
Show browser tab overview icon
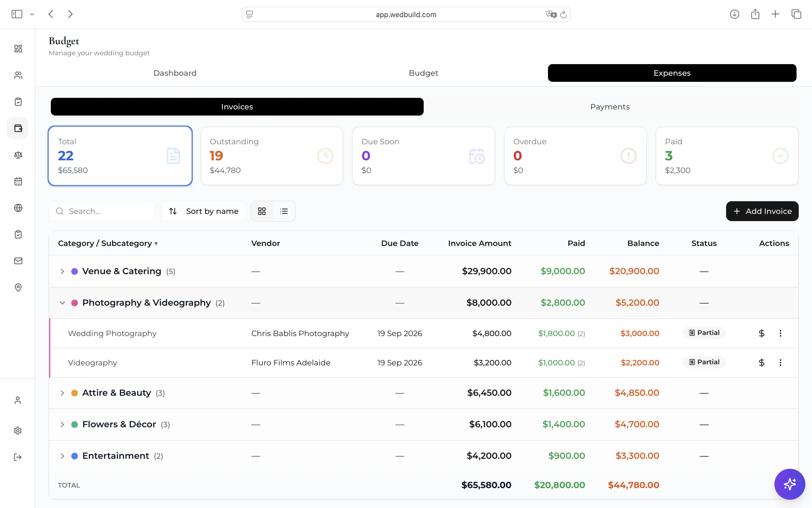[797, 14]
